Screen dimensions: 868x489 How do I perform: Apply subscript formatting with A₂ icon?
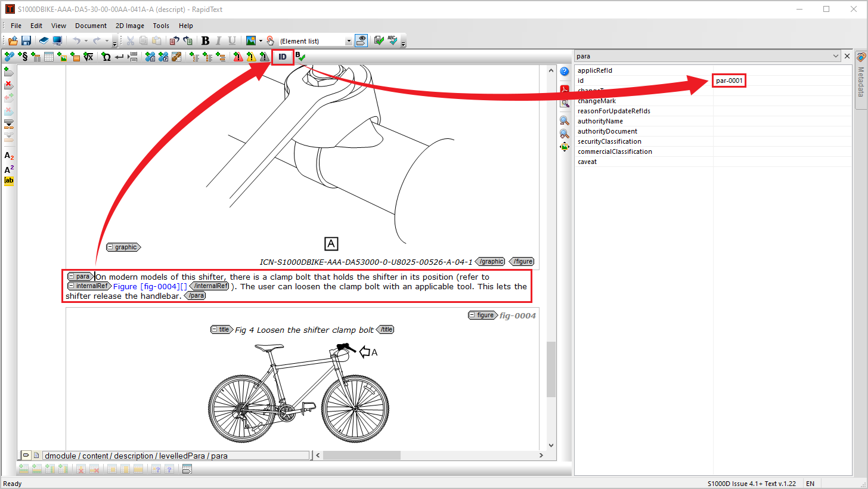(9, 156)
